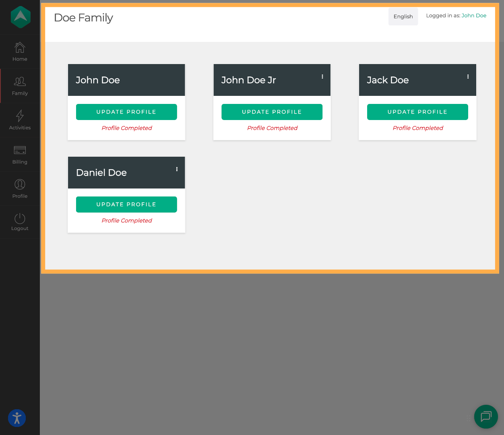
Task: Open the live chat bubble
Action: tap(486, 416)
